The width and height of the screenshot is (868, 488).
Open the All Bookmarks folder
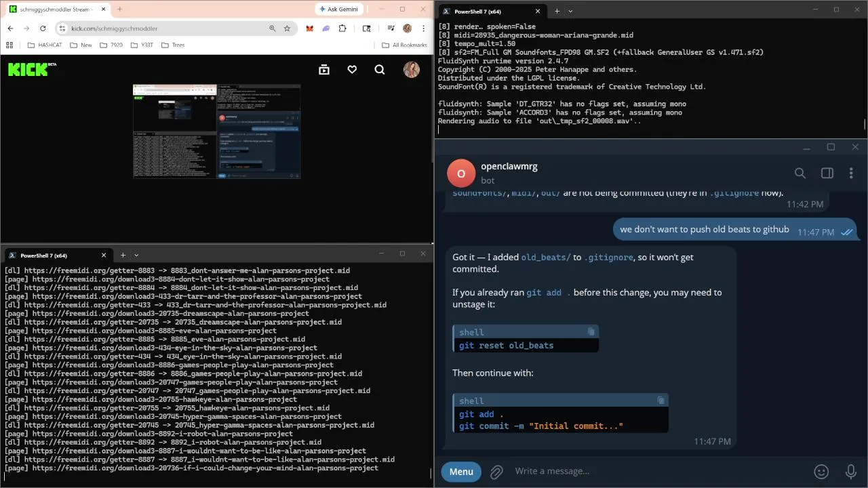pos(404,45)
